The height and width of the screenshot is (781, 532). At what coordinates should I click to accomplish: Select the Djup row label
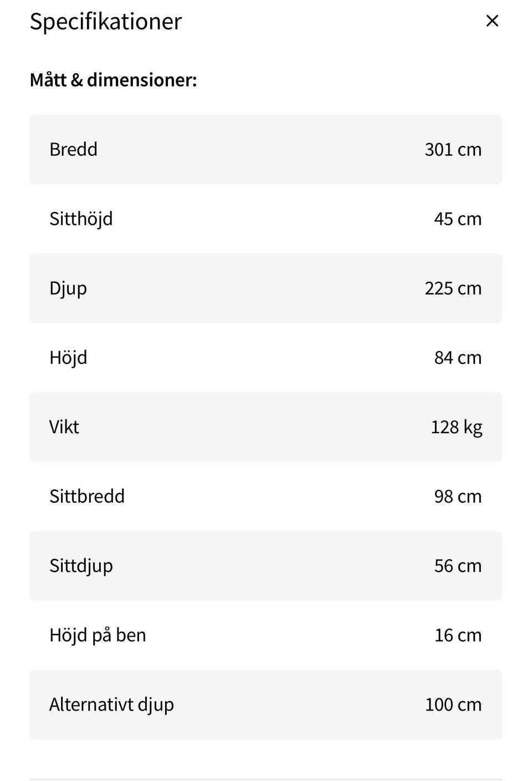(68, 288)
